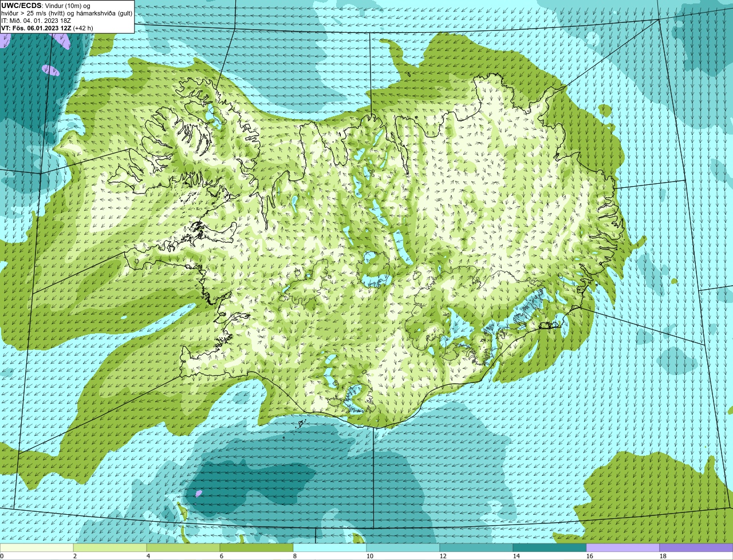The width and height of the screenshot is (733, 560).
Task: Click the legend scale label '8'
Action: click(x=295, y=556)
